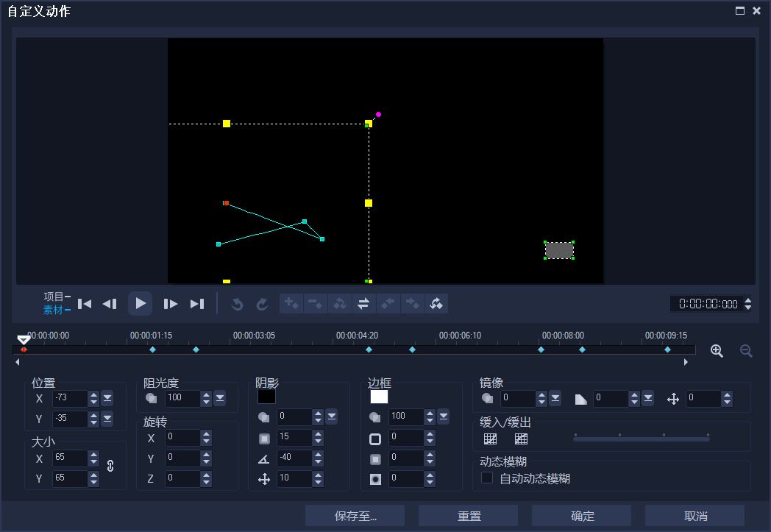The width and height of the screenshot is (771, 532).
Task: Click the ease-out grid icon
Action: (x=521, y=439)
